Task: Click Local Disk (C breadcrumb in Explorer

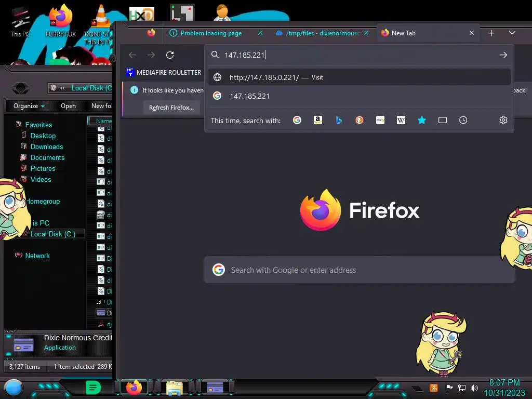Action: click(x=91, y=88)
